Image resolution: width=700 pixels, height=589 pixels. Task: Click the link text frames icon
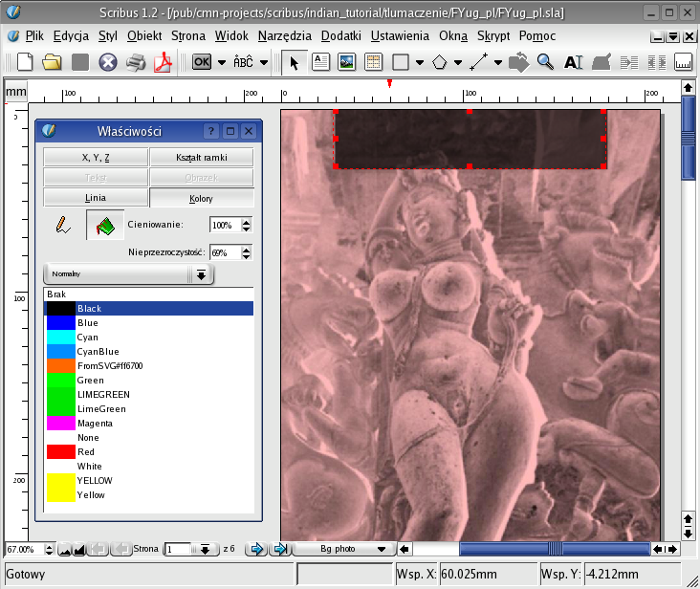tap(629, 62)
